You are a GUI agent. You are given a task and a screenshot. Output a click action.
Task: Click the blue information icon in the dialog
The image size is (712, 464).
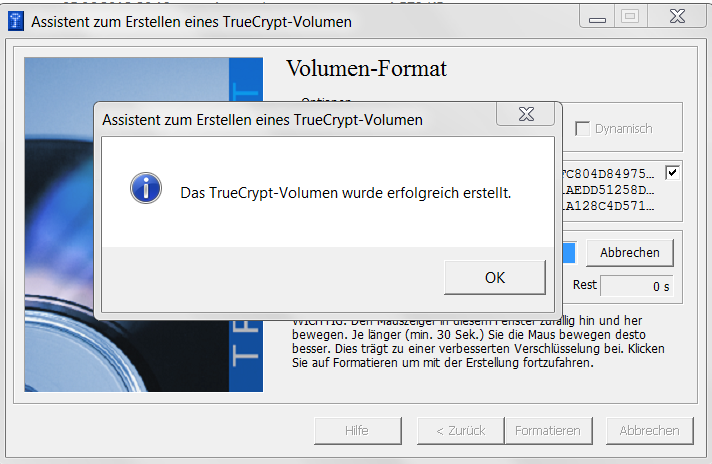coord(146,187)
